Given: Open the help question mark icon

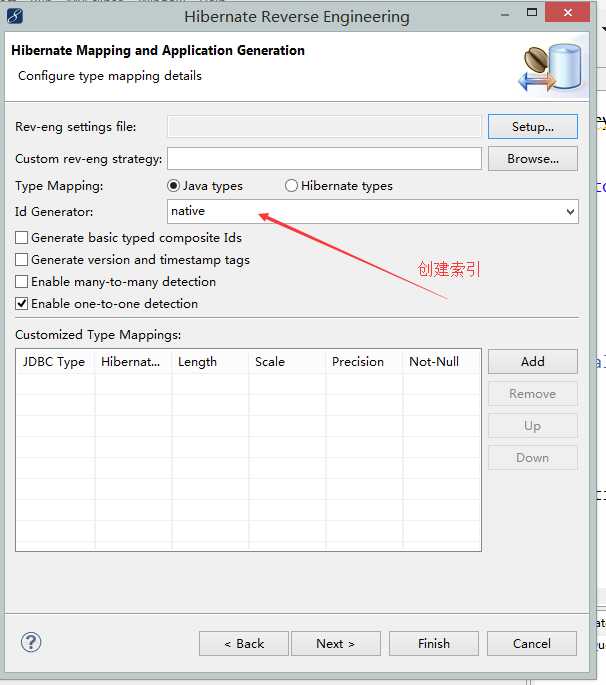Looking at the screenshot, I should pyautogui.click(x=31, y=642).
